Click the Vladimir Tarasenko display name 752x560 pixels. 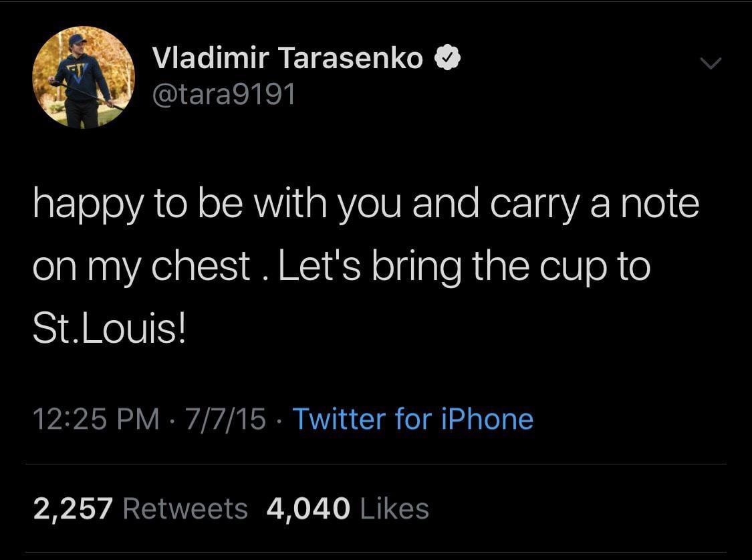pyautogui.click(x=287, y=59)
